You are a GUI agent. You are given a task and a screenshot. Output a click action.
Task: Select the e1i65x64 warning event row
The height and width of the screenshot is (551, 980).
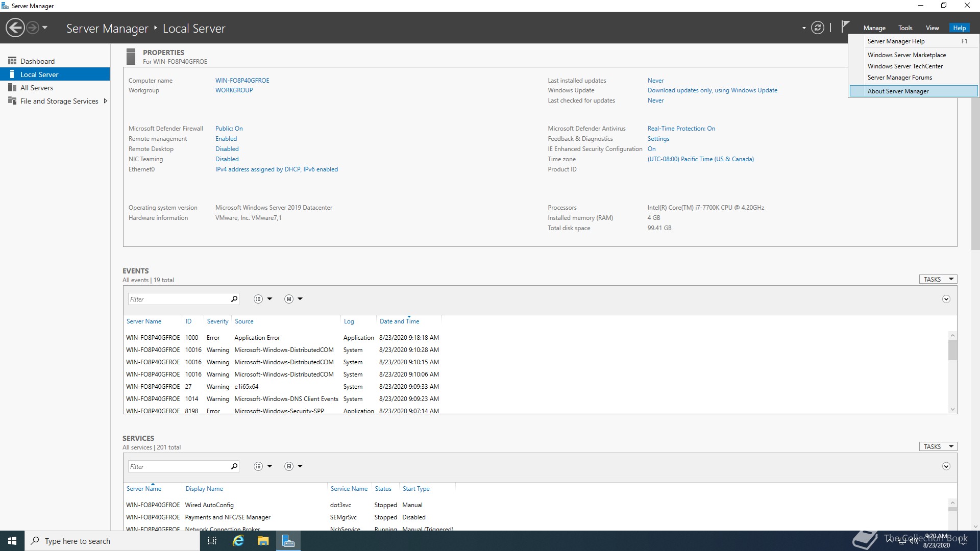282,387
